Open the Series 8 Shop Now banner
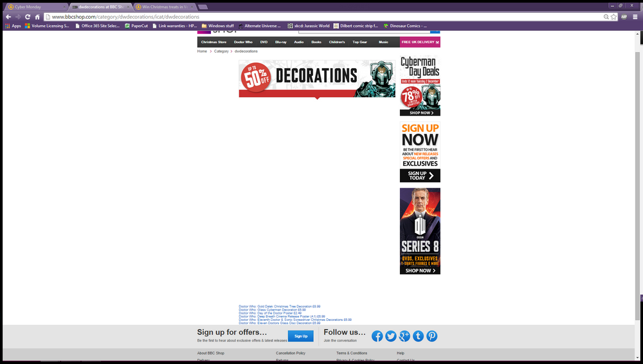The image size is (643, 364). (x=420, y=231)
